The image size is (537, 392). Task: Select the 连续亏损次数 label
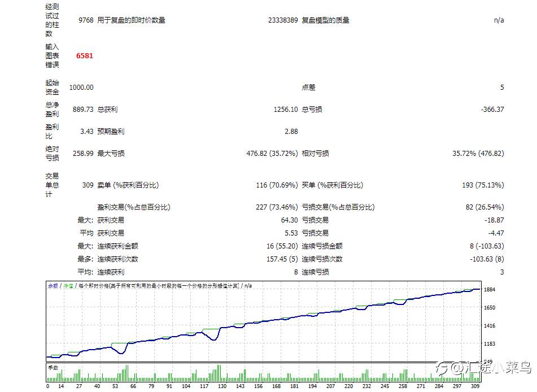[x=322, y=259]
